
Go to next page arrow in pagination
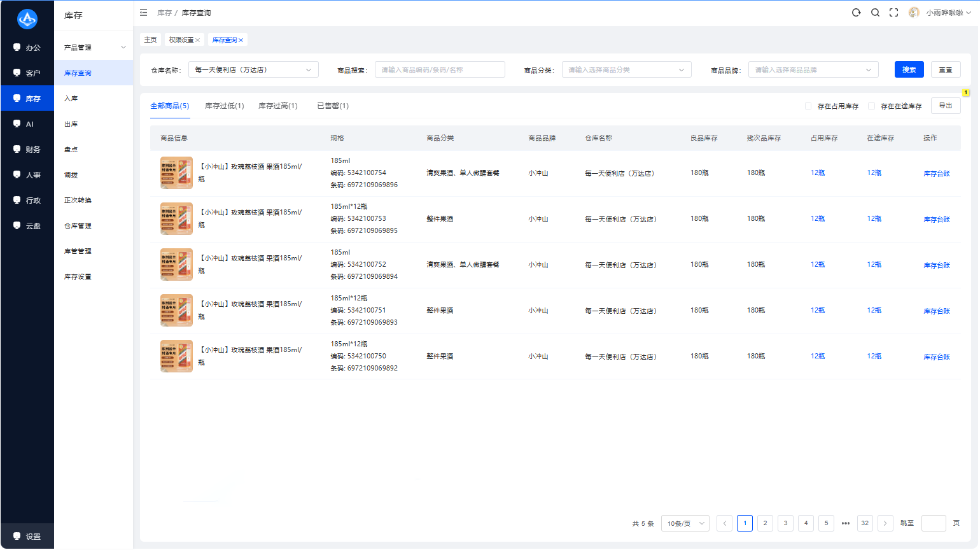[x=885, y=523]
